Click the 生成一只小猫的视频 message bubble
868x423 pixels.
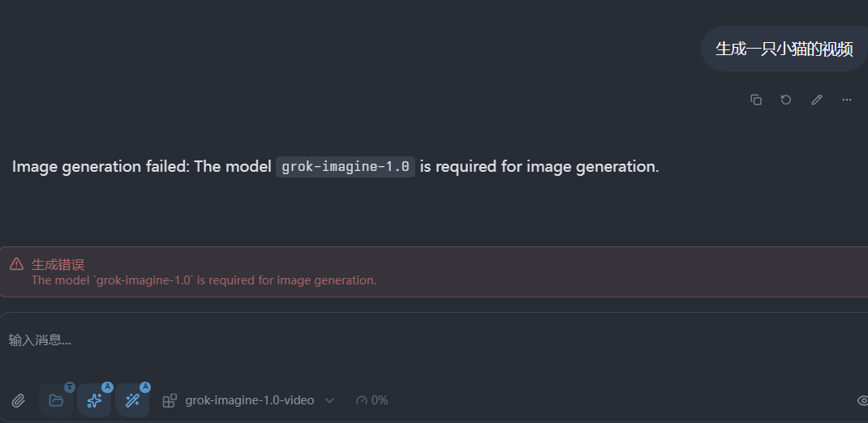[x=784, y=49]
